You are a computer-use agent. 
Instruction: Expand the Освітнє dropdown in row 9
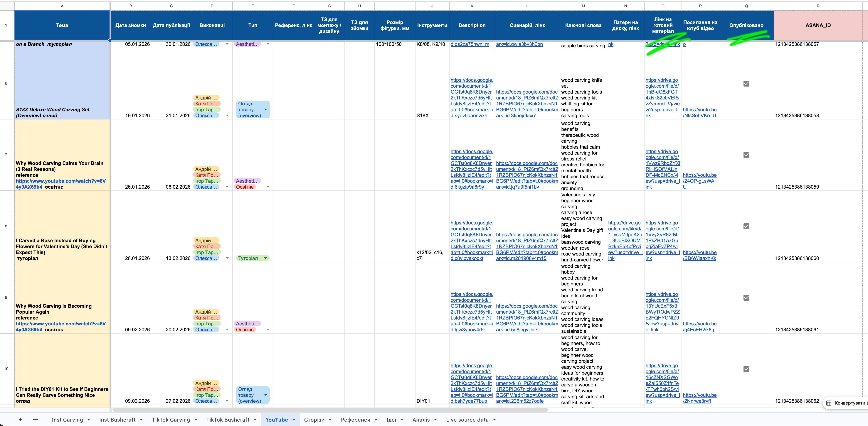click(268, 329)
